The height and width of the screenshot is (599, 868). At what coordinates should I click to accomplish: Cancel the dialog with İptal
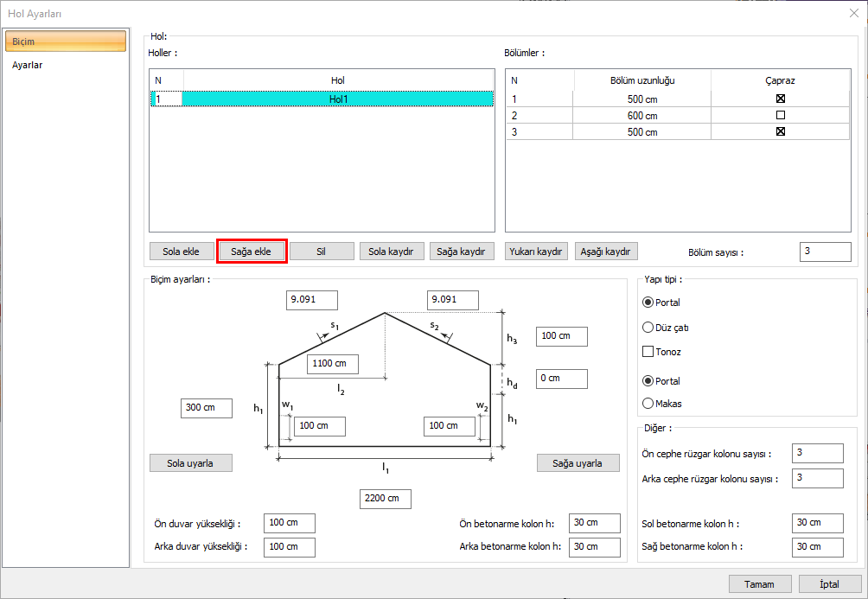(829, 584)
